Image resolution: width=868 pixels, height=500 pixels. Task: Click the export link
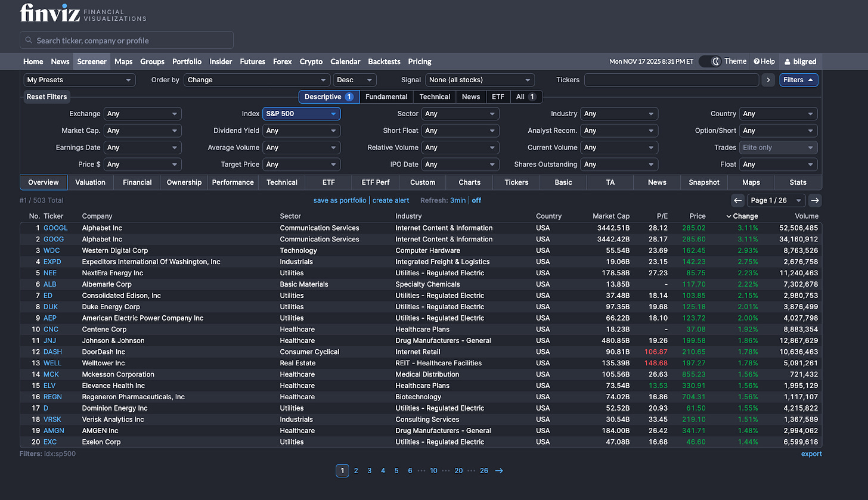point(811,454)
